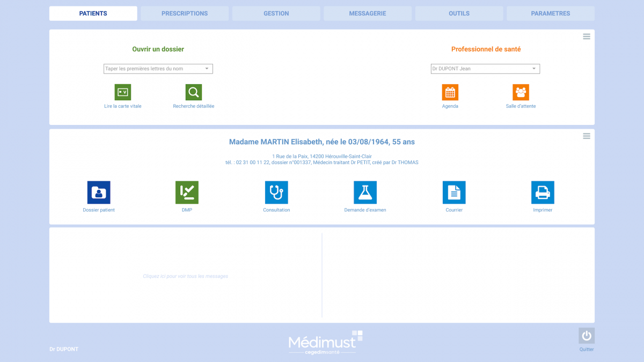Viewport: 644px width, 362px height.
Task: Click the 'Dossier patient' label
Action: [x=99, y=210]
